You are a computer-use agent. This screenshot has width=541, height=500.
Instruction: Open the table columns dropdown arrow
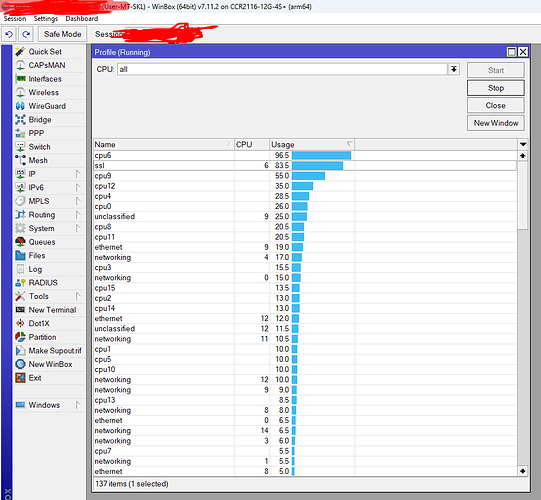click(x=523, y=145)
